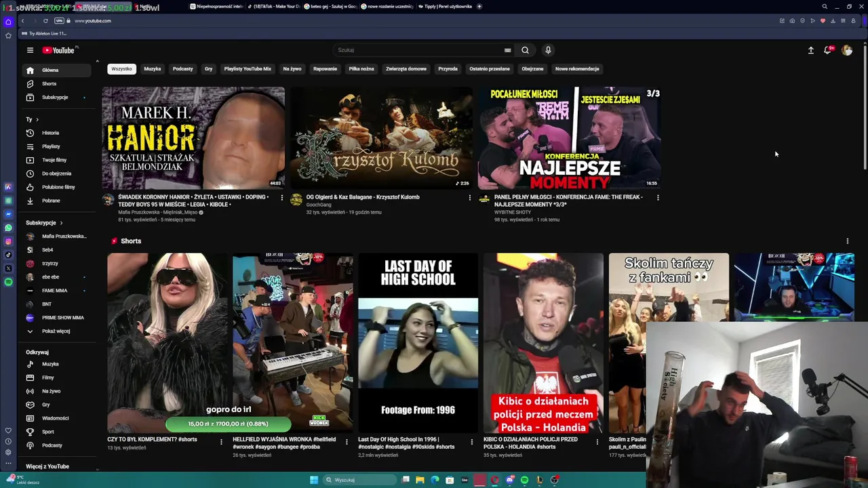
Task: Open Pobrane downloads in the sidebar
Action: (56, 201)
